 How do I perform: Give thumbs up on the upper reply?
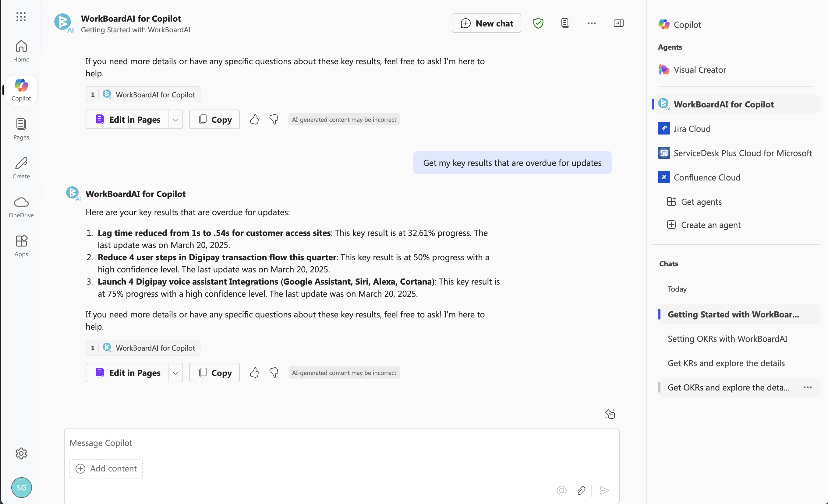(254, 119)
